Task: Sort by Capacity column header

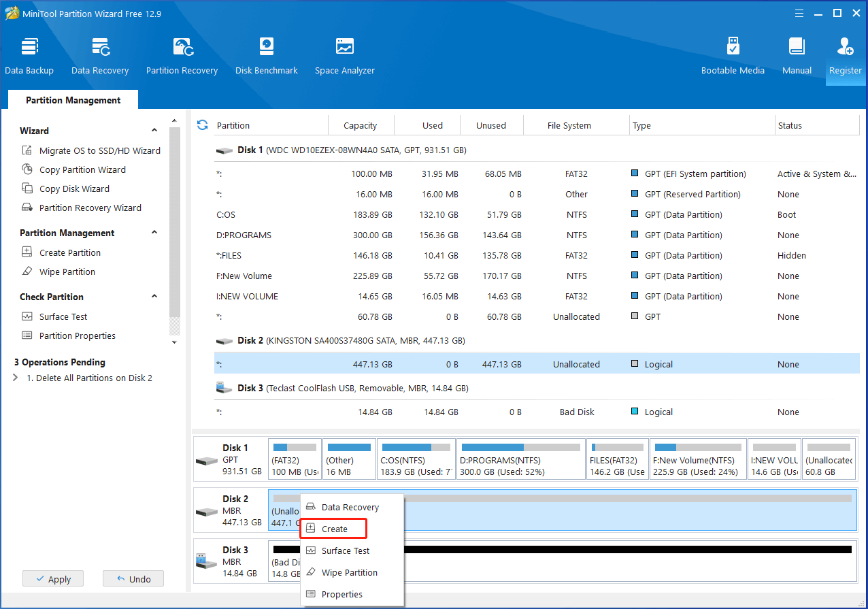Action: tap(361, 125)
